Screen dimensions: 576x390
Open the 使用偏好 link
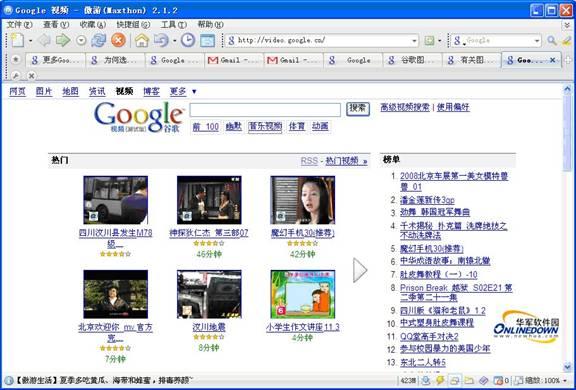(x=453, y=107)
